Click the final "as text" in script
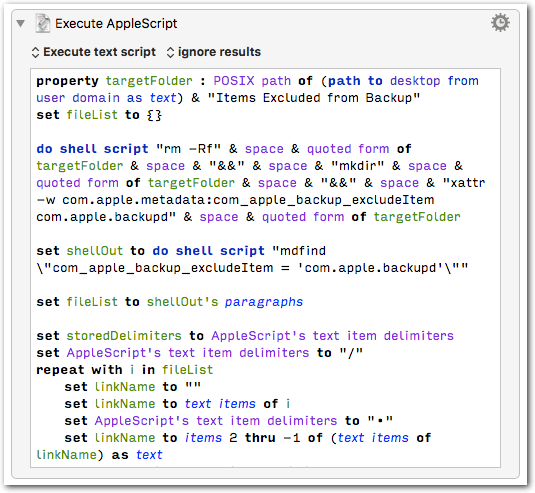 pyautogui.click(x=137, y=455)
